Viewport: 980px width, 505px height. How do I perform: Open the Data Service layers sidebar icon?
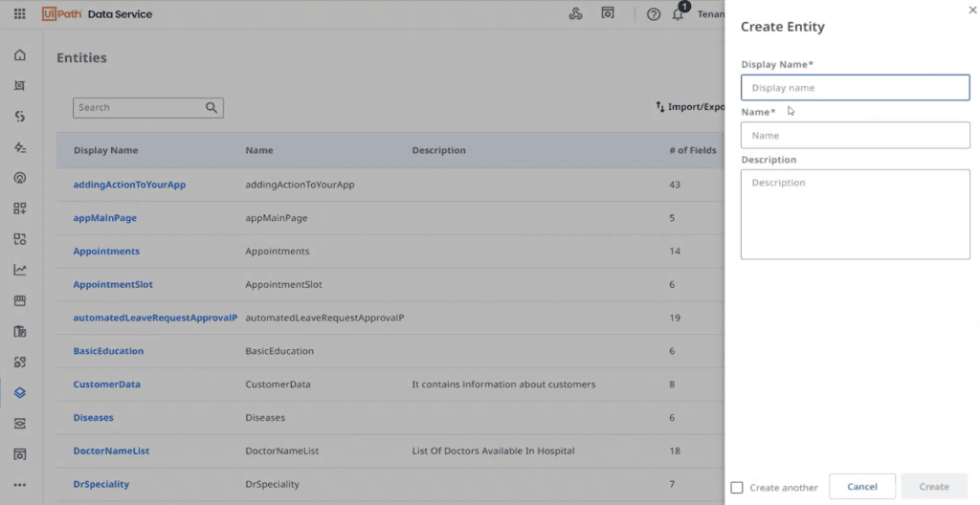pyautogui.click(x=20, y=392)
